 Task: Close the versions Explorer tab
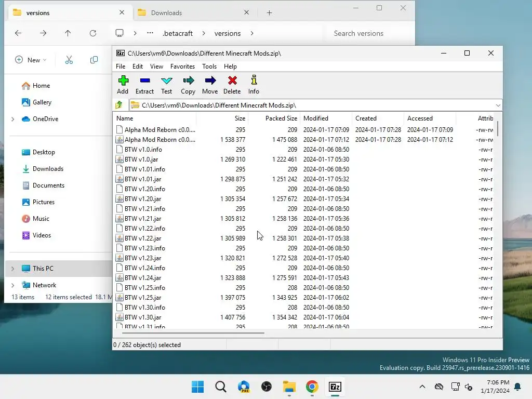[122, 12]
